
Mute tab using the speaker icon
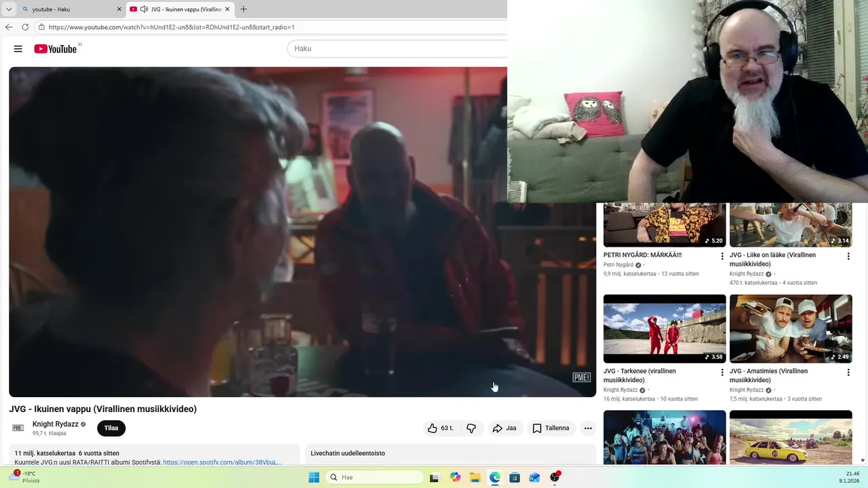144,9
